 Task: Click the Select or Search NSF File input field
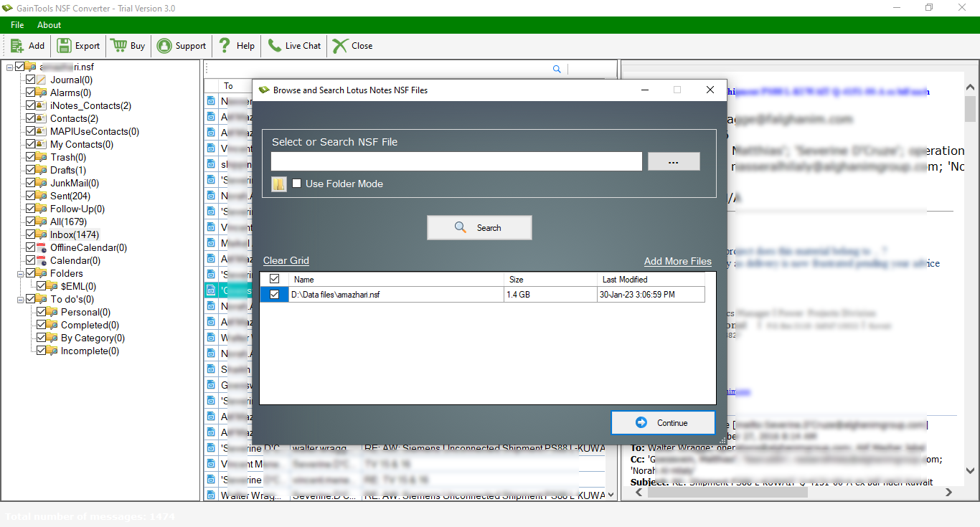pyautogui.click(x=456, y=161)
